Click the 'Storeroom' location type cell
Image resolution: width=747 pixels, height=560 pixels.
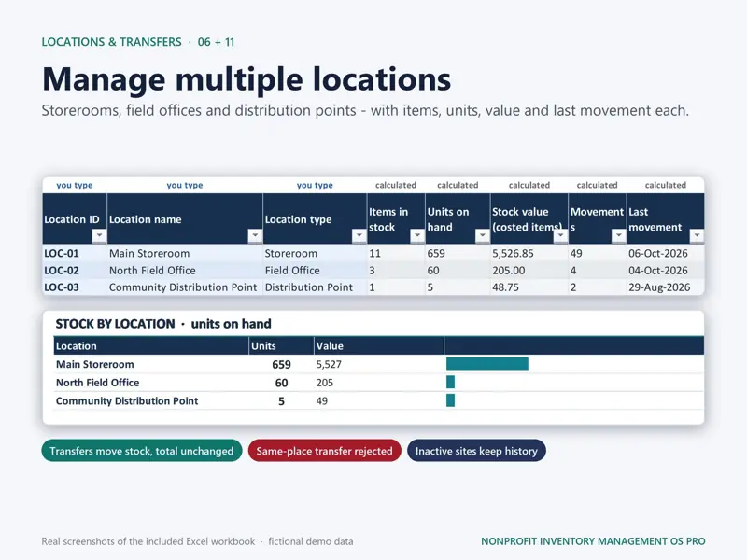[x=315, y=253]
